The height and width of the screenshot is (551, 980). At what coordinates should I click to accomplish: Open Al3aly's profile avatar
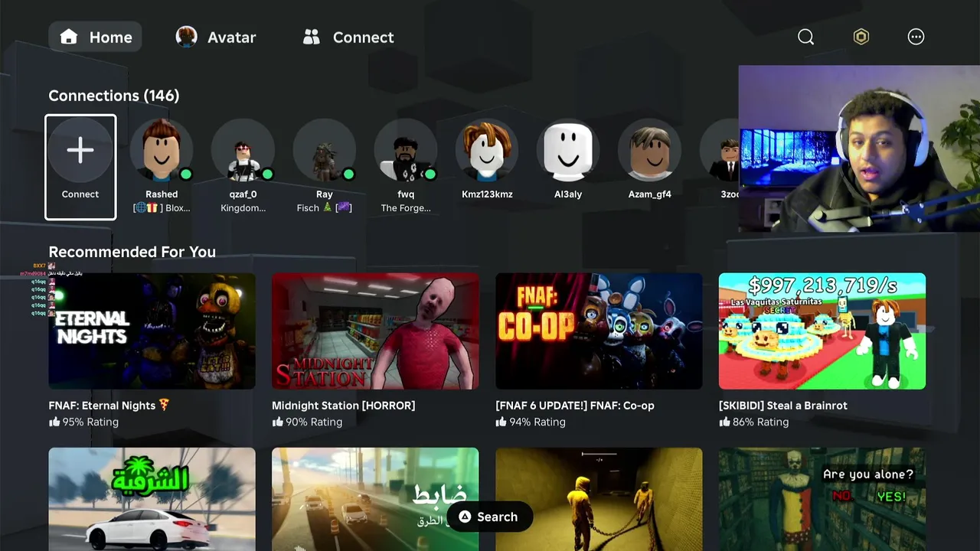(x=568, y=150)
